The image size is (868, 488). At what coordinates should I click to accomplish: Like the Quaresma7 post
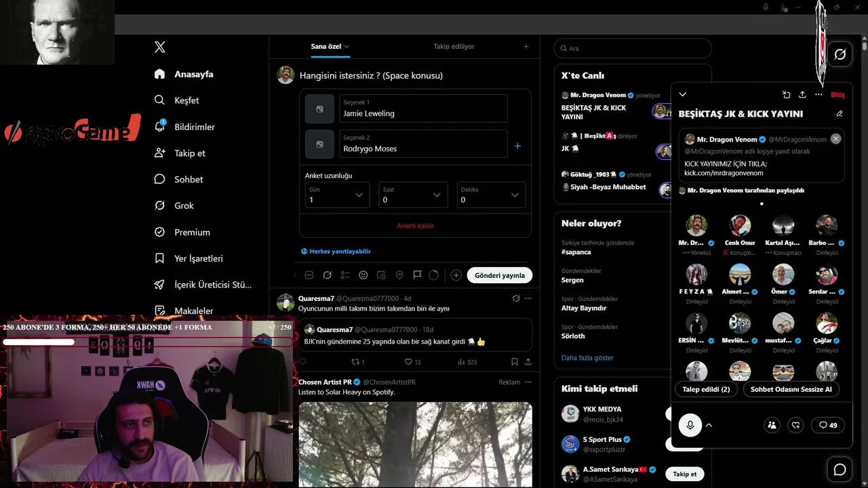pos(412,362)
